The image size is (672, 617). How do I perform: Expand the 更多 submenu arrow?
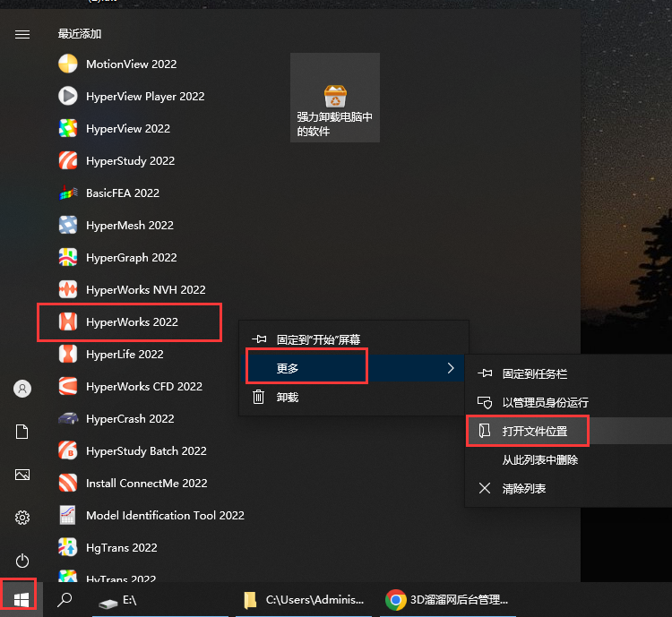[451, 368]
